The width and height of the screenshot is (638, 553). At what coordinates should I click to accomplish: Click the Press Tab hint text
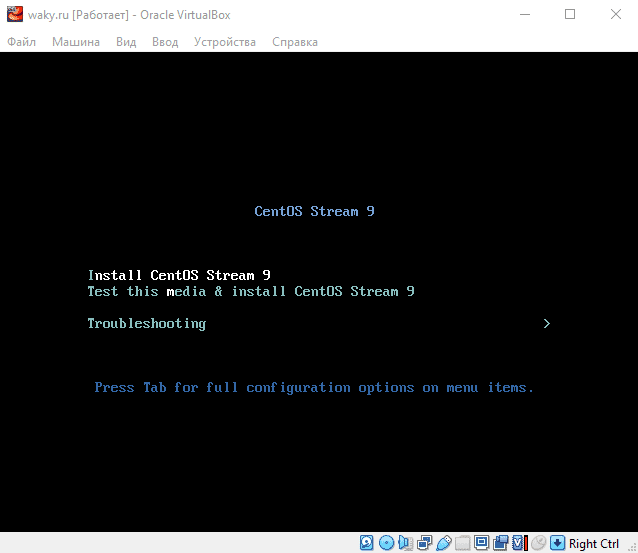tap(314, 387)
